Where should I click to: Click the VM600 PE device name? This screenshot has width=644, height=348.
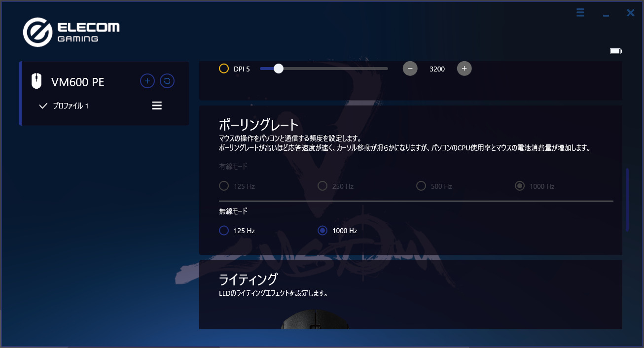78,82
